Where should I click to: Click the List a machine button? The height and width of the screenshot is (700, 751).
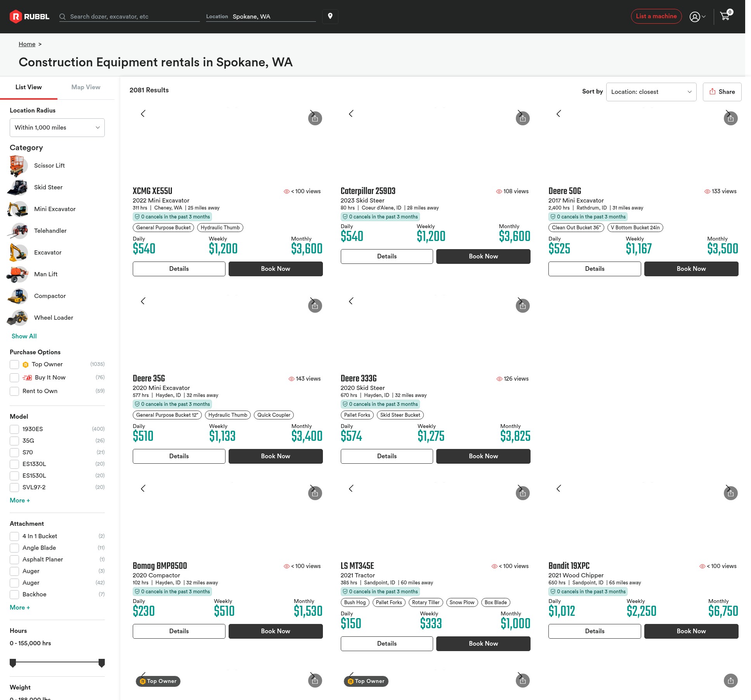tap(656, 16)
